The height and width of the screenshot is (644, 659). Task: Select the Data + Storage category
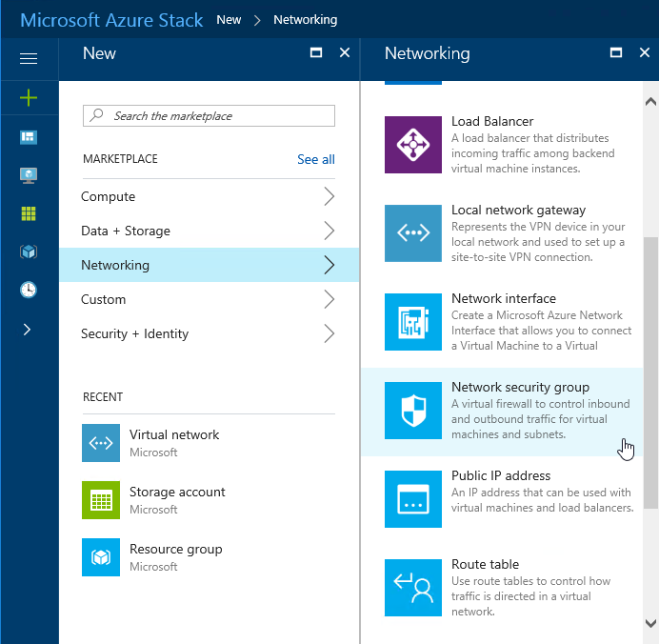[x=209, y=231]
